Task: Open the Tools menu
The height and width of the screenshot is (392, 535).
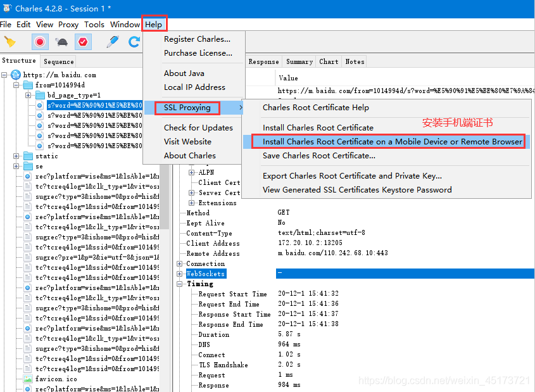Action: tap(94, 25)
